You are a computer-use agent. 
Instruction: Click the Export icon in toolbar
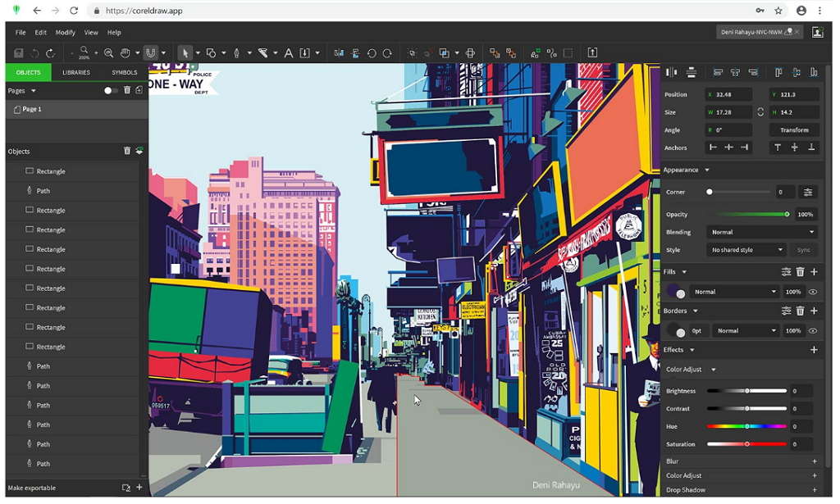[592, 53]
